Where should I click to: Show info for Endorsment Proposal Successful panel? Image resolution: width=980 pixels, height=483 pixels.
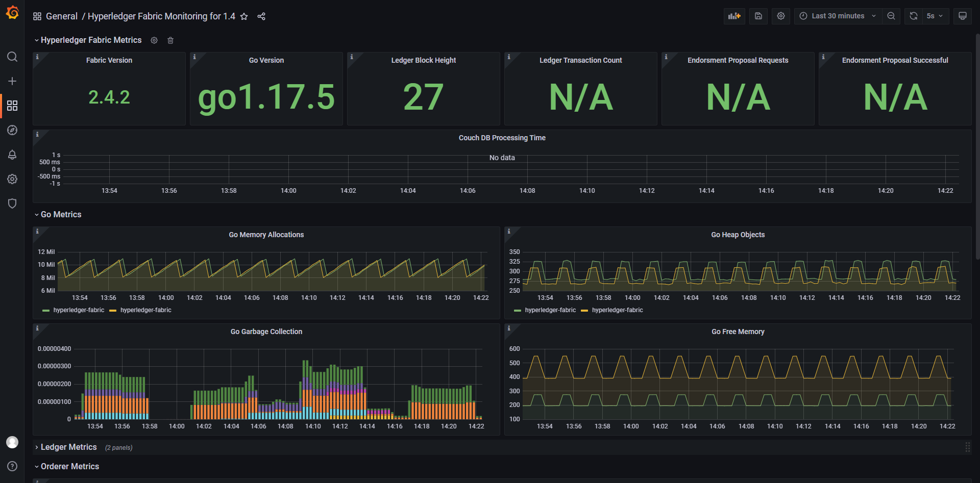pos(823,57)
